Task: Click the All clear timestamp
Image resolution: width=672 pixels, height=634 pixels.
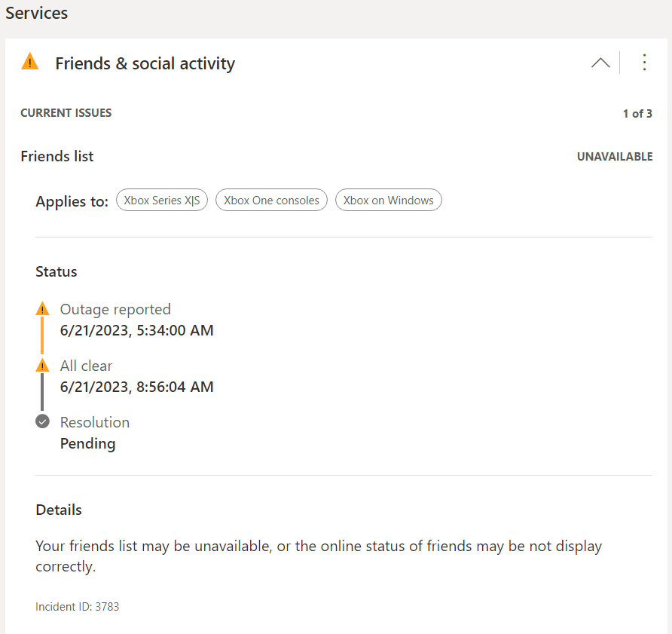Action: pyautogui.click(x=136, y=387)
